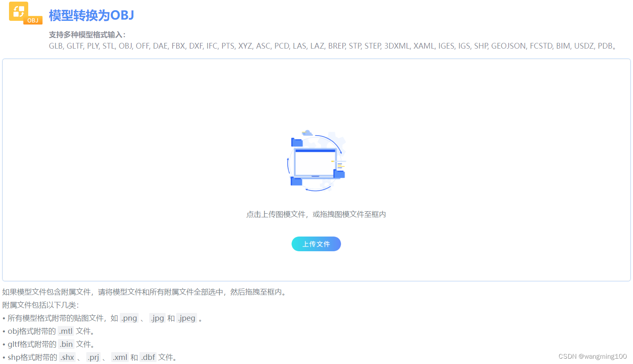The height and width of the screenshot is (364, 633).
Task: Click the 模型转换为OBJ page title
Action: (91, 16)
